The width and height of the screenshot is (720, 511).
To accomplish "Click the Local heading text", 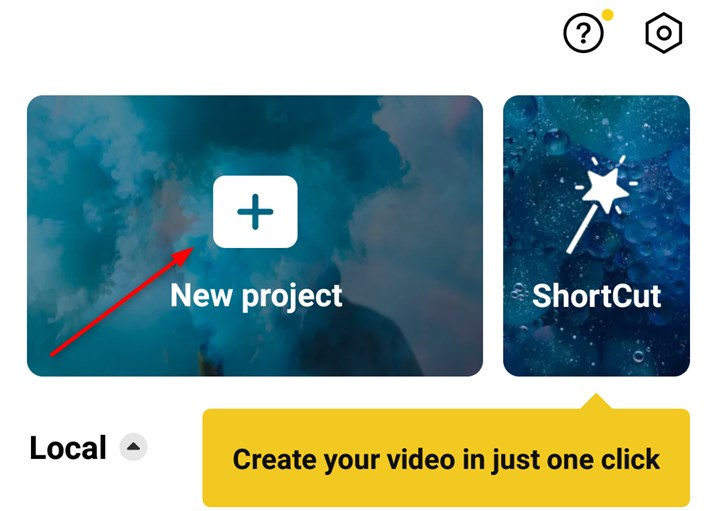I will point(68,447).
